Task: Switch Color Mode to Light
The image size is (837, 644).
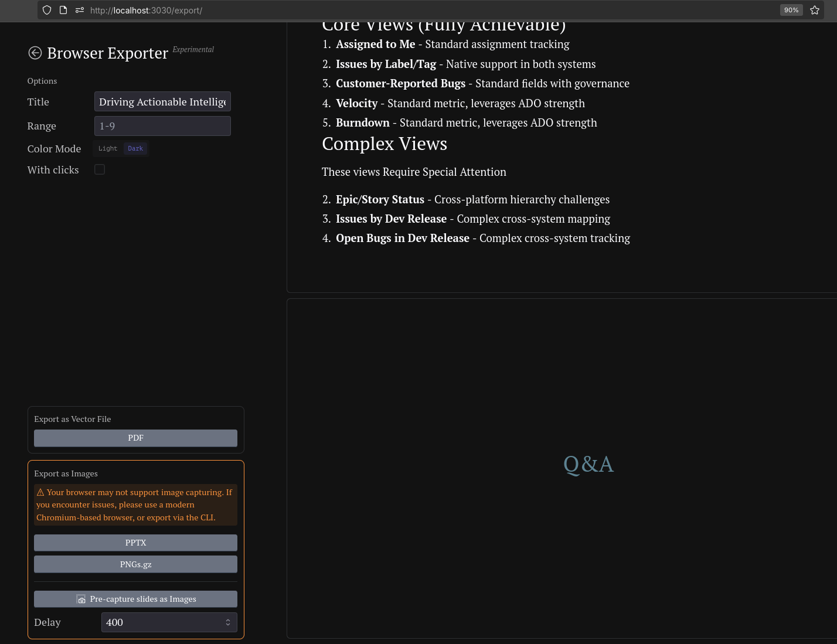Action: (x=108, y=149)
